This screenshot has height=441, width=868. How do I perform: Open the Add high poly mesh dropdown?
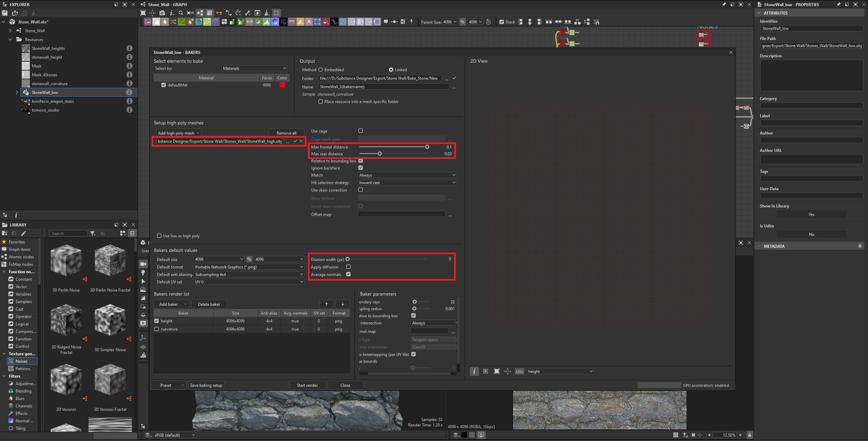(x=178, y=133)
